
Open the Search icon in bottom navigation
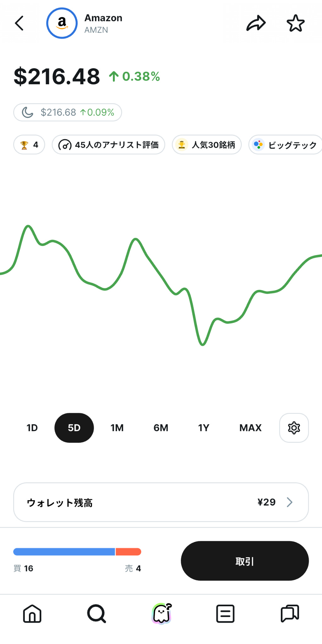(x=97, y=614)
